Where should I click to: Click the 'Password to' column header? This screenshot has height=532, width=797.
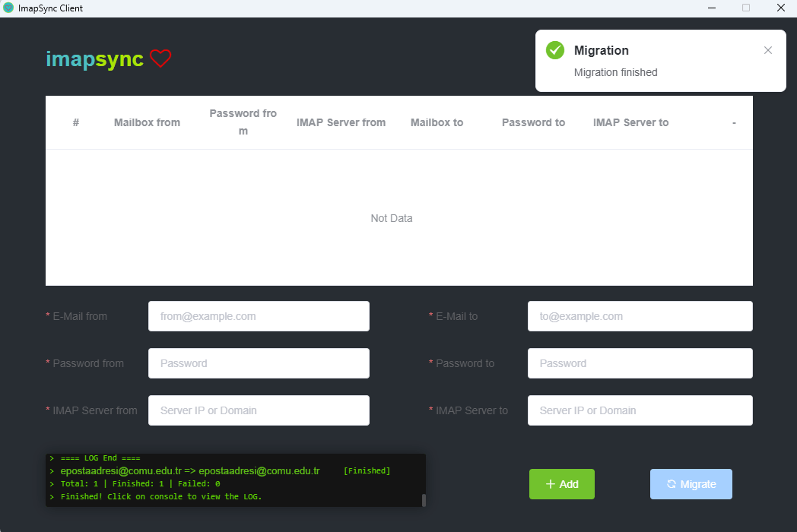(x=534, y=122)
